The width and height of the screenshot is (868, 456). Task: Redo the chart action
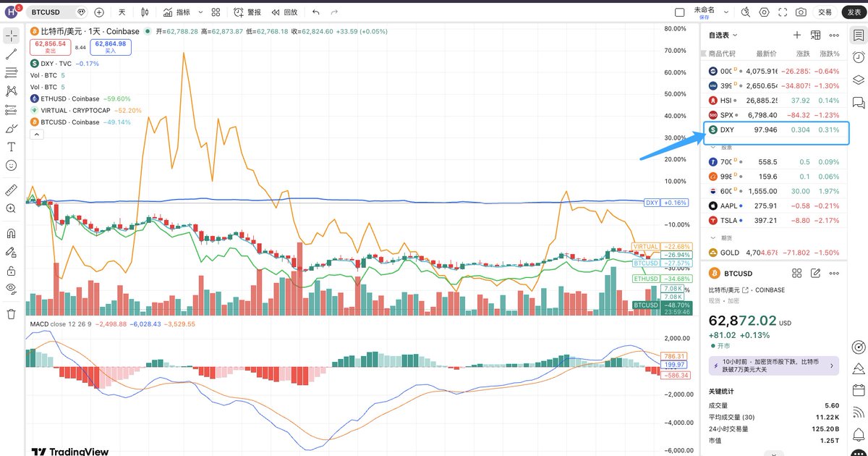tap(334, 12)
